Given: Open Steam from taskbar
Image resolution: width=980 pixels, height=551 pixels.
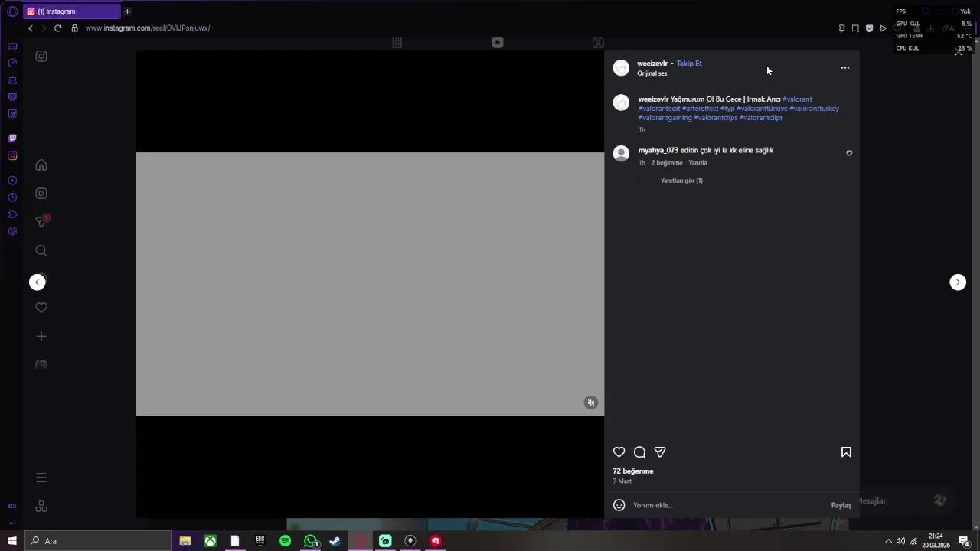Looking at the screenshot, I should [335, 541].
